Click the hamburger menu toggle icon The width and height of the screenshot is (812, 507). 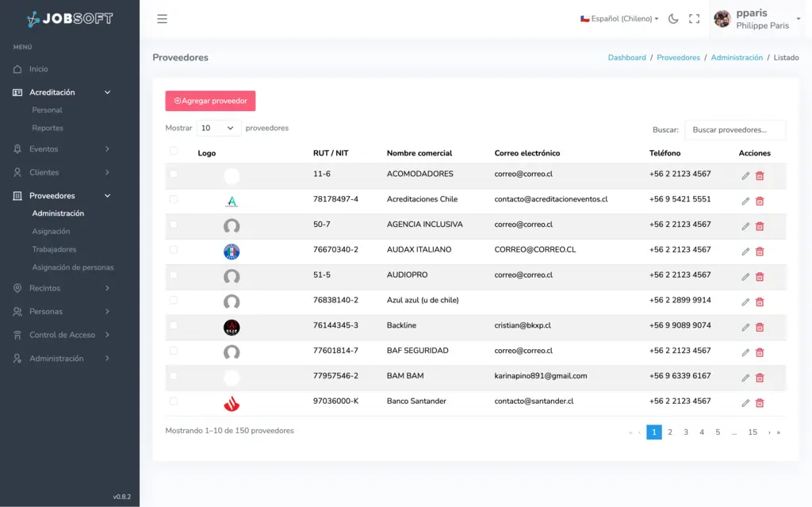162,19
